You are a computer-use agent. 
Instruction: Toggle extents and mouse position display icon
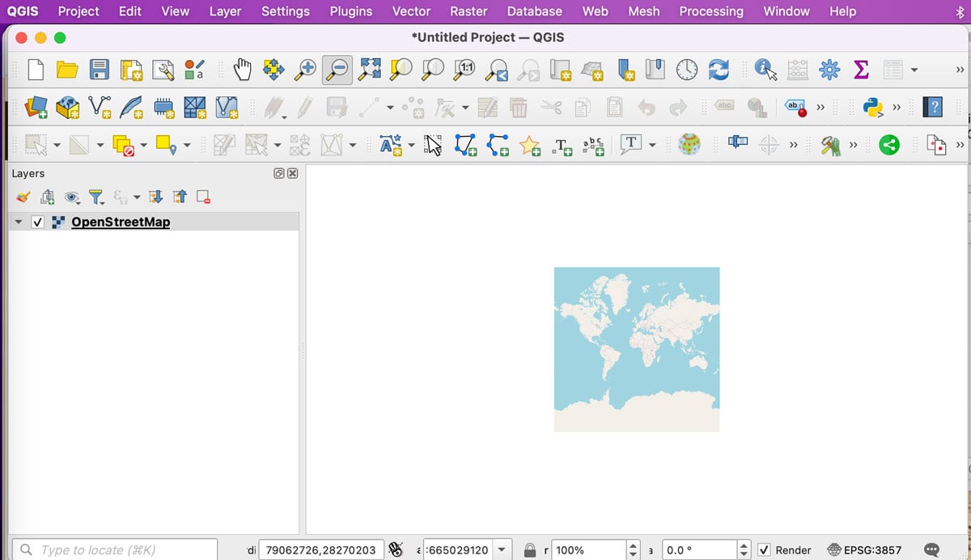click(x=396, y=549)
